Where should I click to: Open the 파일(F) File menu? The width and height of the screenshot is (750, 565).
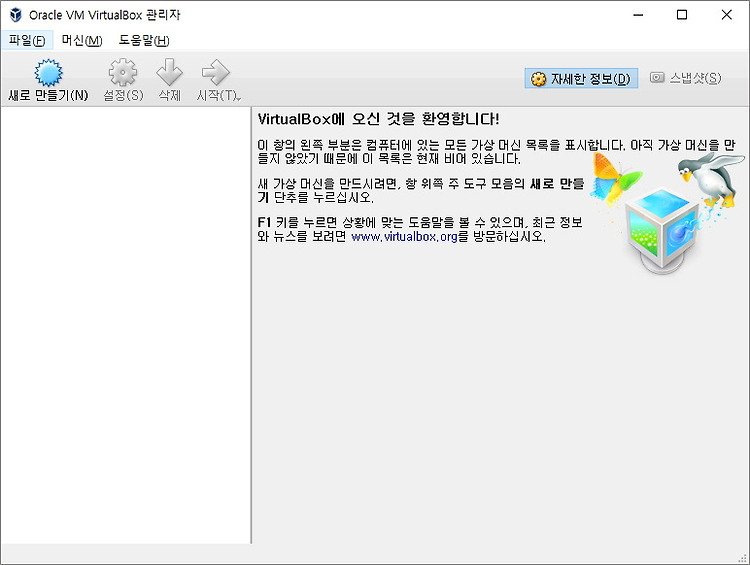pos(27,41)
